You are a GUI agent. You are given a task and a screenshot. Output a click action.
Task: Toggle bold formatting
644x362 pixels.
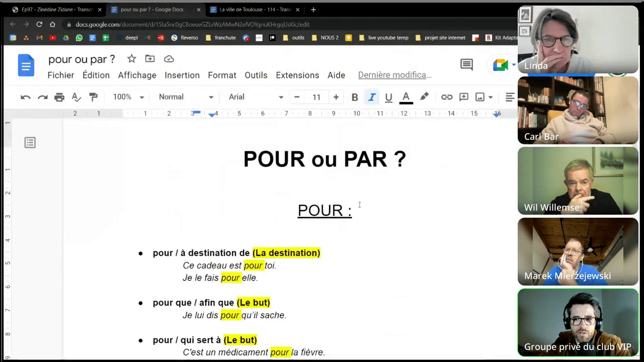click(x=355, y=97)
